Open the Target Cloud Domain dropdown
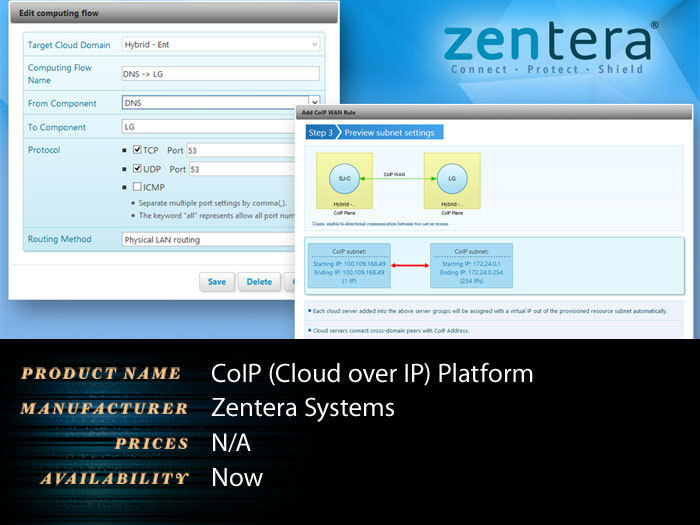Viewport: 700px width, 525px height. coord(221,44)
